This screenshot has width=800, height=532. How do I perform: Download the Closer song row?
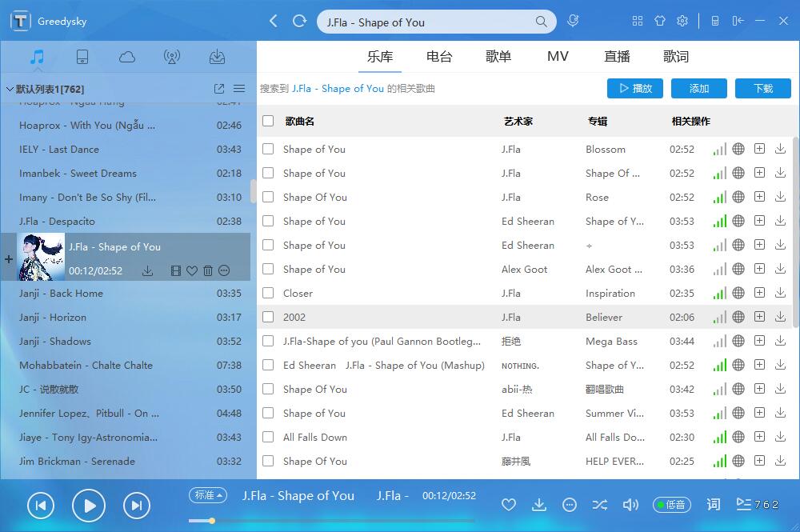(x=780, y=293)
